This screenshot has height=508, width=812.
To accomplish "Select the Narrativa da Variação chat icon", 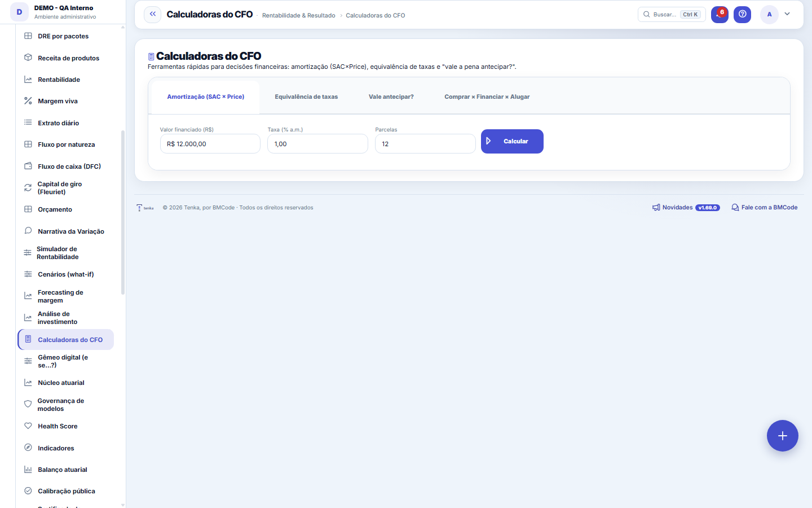I will 28,231.
